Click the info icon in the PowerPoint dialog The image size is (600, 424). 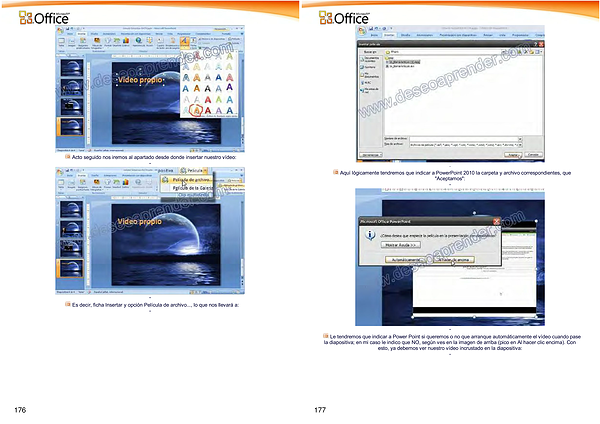tap(370, 234)
